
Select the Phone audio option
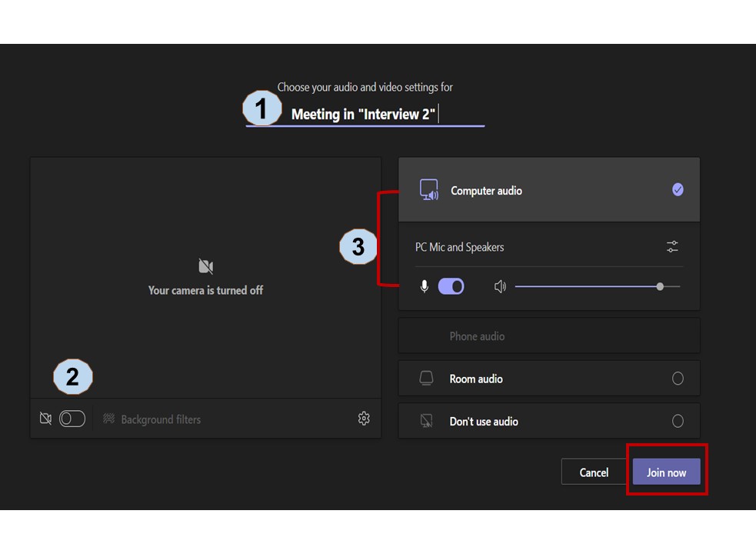[x=477, y=336]
